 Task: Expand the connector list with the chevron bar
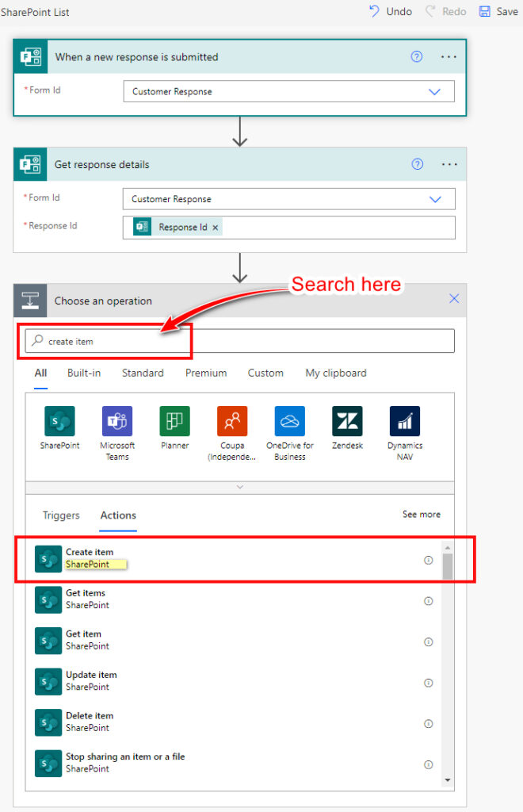click(x=240, y=488)
